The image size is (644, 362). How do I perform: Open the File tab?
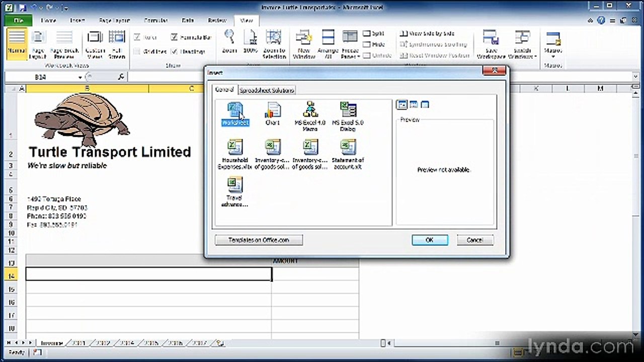(x=19, y=21)
